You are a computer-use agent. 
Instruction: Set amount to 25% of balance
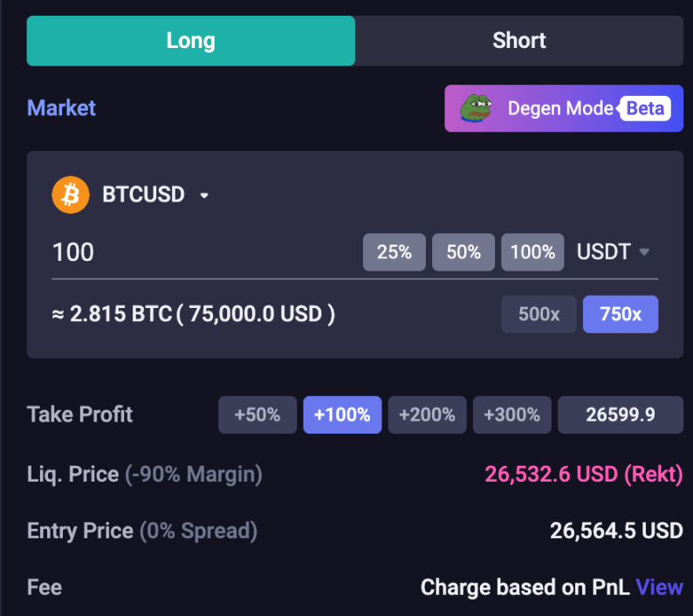[395, 252]
